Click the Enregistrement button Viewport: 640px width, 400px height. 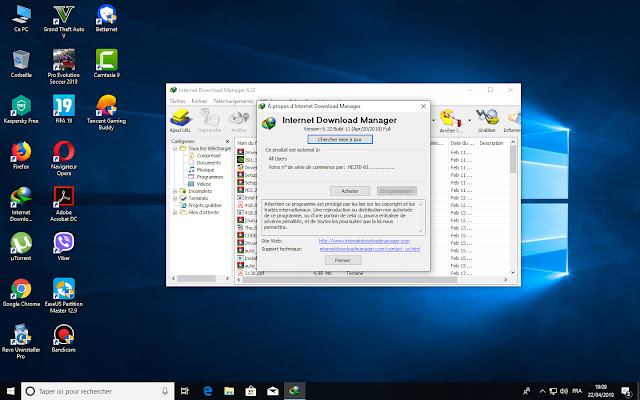(x=396, y=191)
